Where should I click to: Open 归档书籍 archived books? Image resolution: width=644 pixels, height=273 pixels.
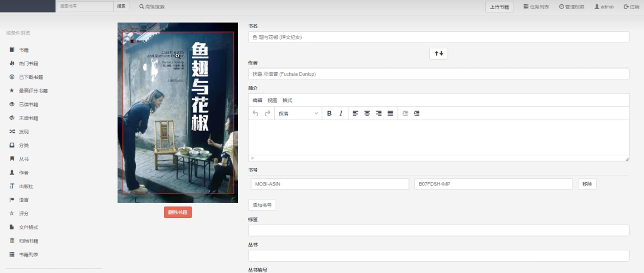tap(24, 241)
